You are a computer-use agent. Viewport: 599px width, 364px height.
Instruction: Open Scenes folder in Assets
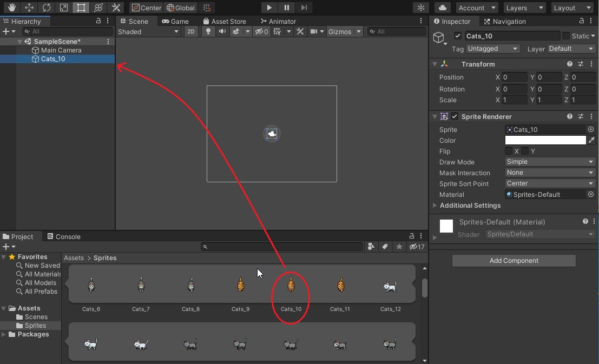click(32, 317)
